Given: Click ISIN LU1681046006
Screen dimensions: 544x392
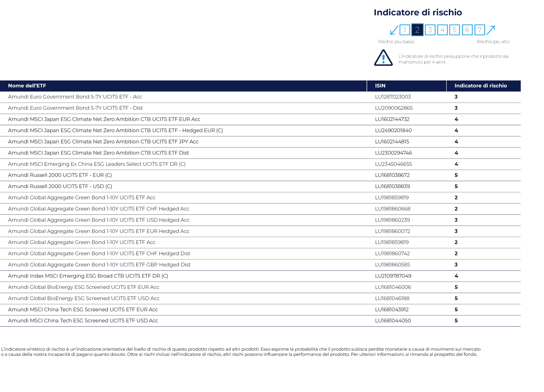Looking at the screenshot, I should [x=393, y=287].
